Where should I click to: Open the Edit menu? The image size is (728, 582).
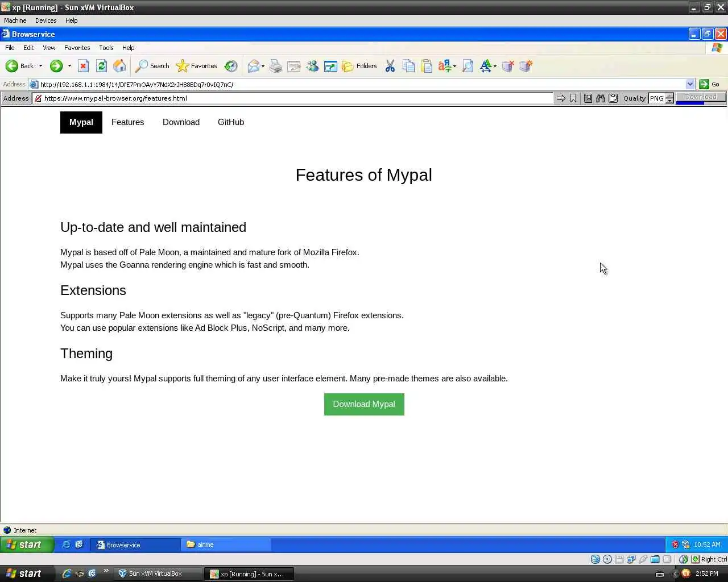click(28, 48)
